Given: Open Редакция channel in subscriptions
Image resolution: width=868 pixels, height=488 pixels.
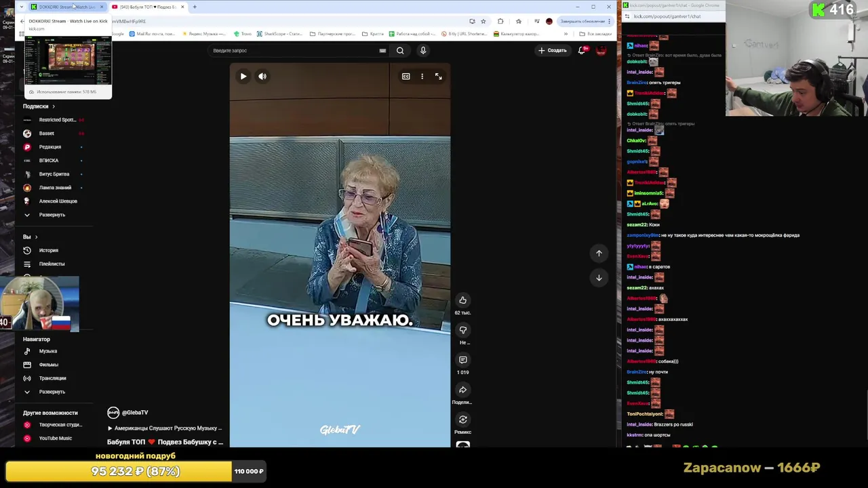Looking at the screenshot, I should (x=53, y=147).
